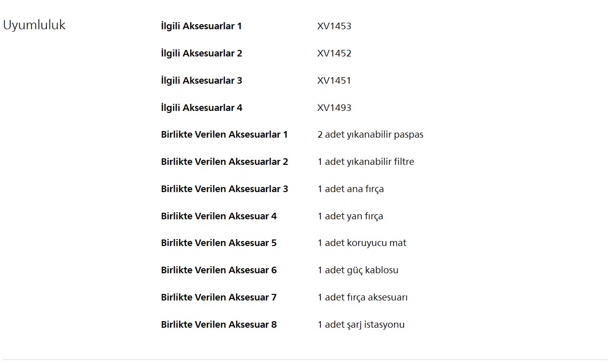Click the "1 adet şarj istasyonu" value
This screenshot has width=613, height=364.
click(361, 325)
